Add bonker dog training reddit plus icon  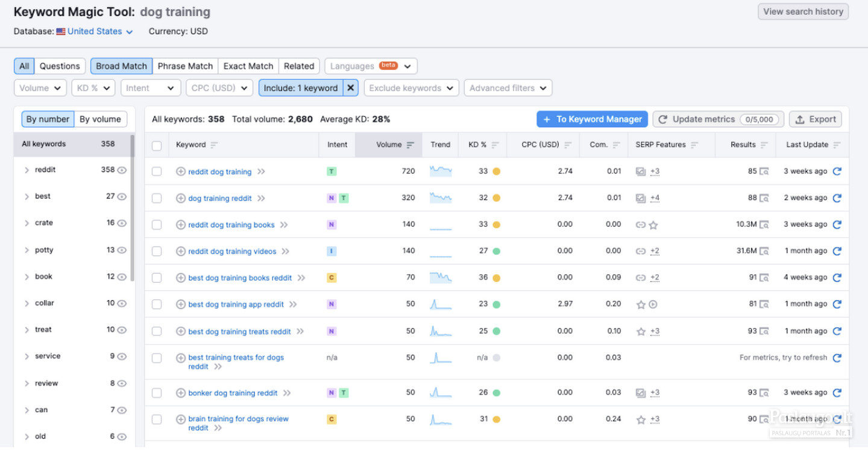point(180,393)
